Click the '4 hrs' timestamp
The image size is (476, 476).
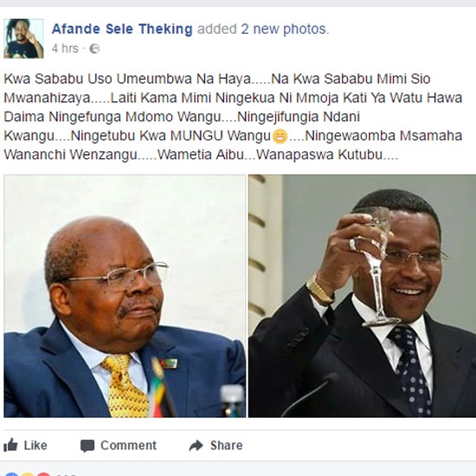65,48
